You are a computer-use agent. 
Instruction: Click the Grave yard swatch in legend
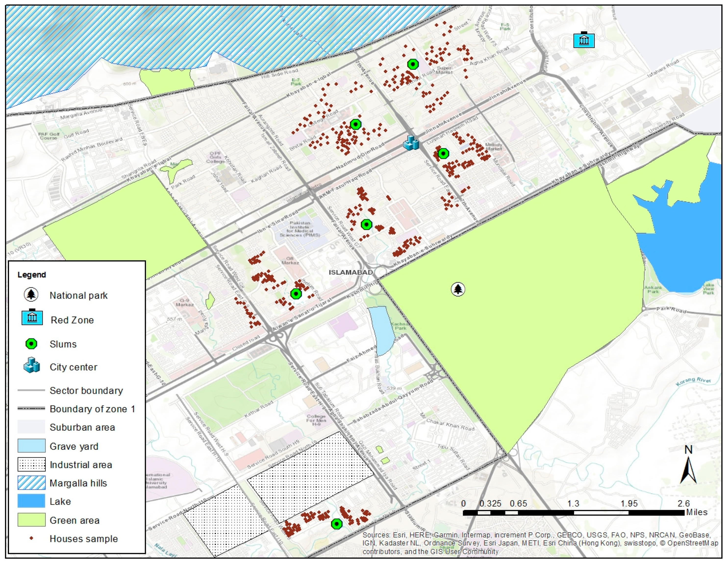(31, 445)
